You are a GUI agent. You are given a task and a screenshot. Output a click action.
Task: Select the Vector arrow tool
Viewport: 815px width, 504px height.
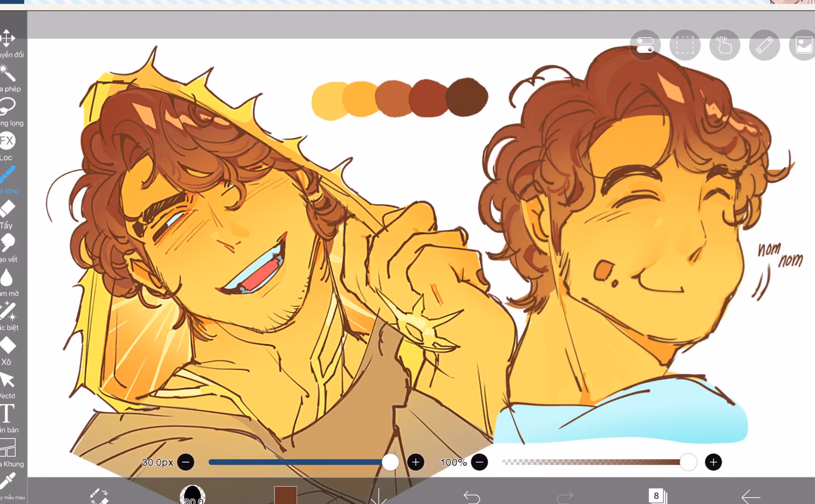[7, 380]
